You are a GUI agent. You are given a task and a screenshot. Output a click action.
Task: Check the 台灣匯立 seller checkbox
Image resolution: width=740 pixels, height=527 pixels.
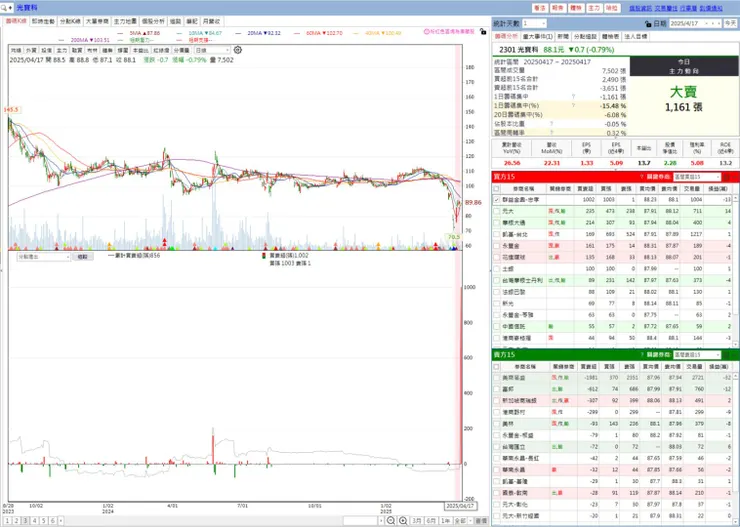pos(496,447)
